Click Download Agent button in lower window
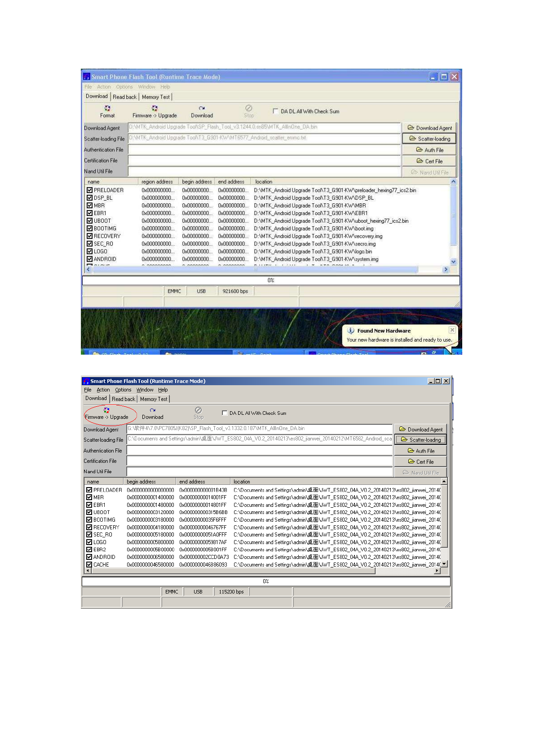 tap(420, 429)
